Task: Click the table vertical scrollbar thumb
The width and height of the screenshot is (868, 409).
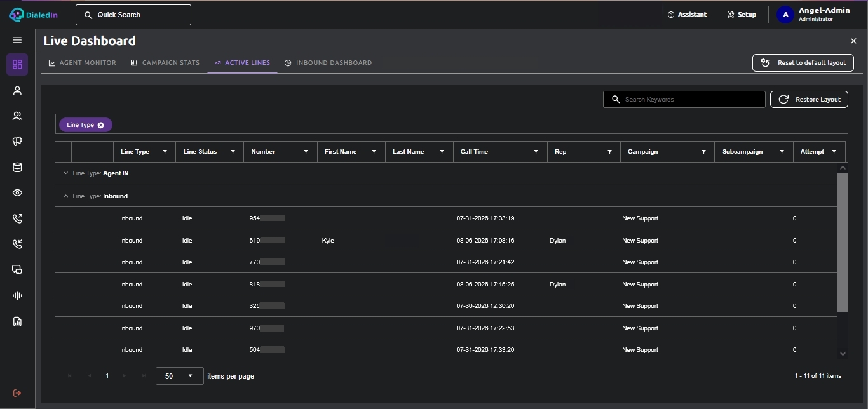Action: [x=843, y=242]
